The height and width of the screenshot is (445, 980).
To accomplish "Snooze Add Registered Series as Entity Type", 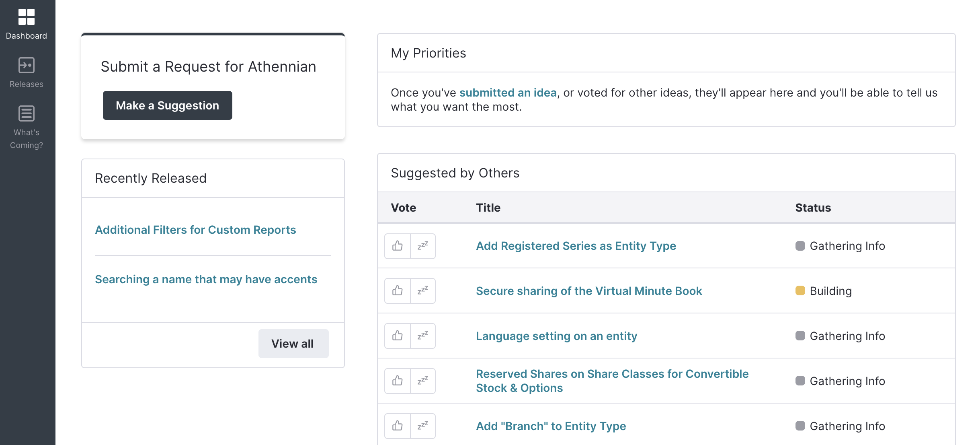I will click(x=422, y=246).
